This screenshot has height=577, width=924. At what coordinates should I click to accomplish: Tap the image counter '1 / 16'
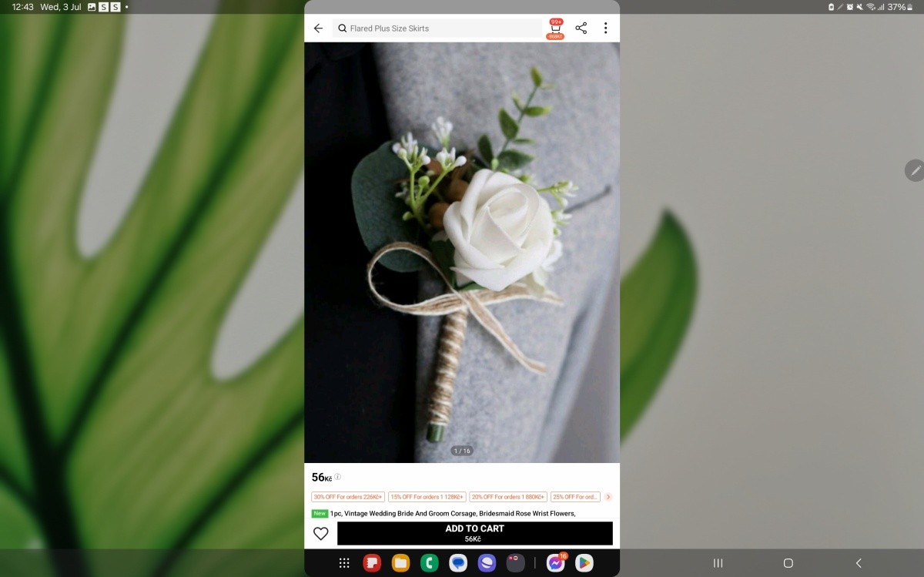coord(462,451)
